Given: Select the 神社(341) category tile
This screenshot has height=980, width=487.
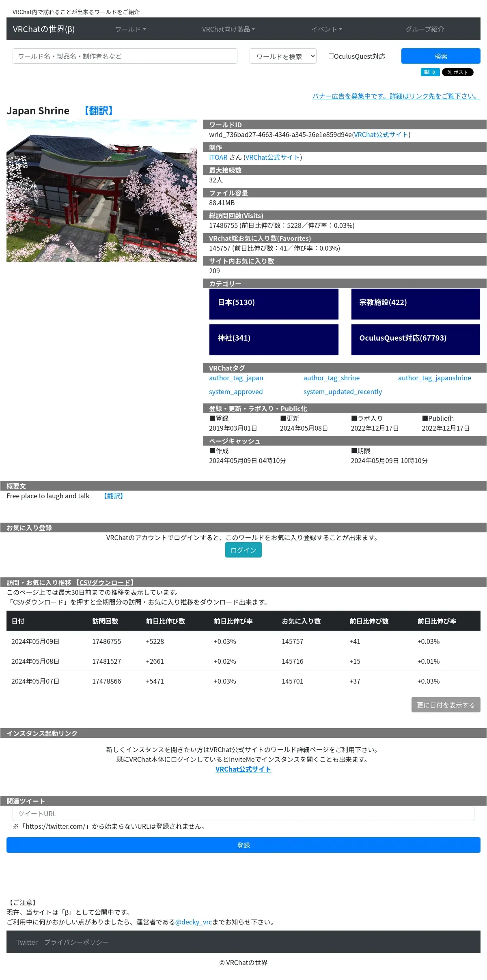Looking at the screenshot, I should click(274, 340).
